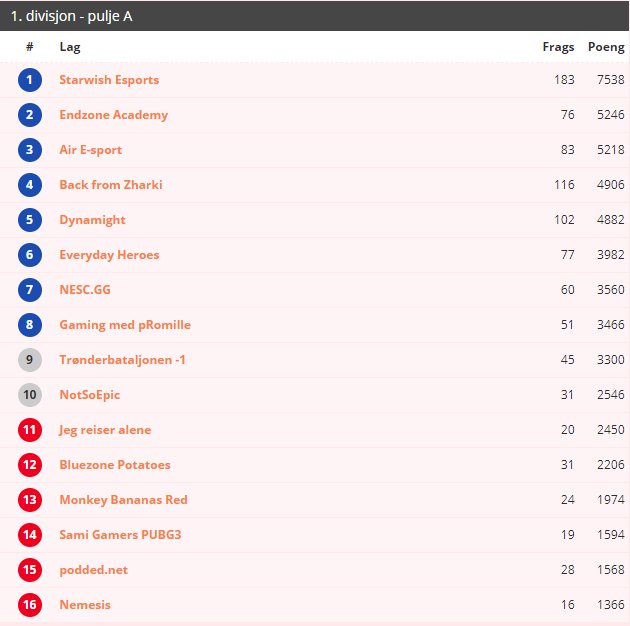Click the '1. divisjon - pulje A' title
The width and height of the screenshot is (630, 626).
click(72, 16)
